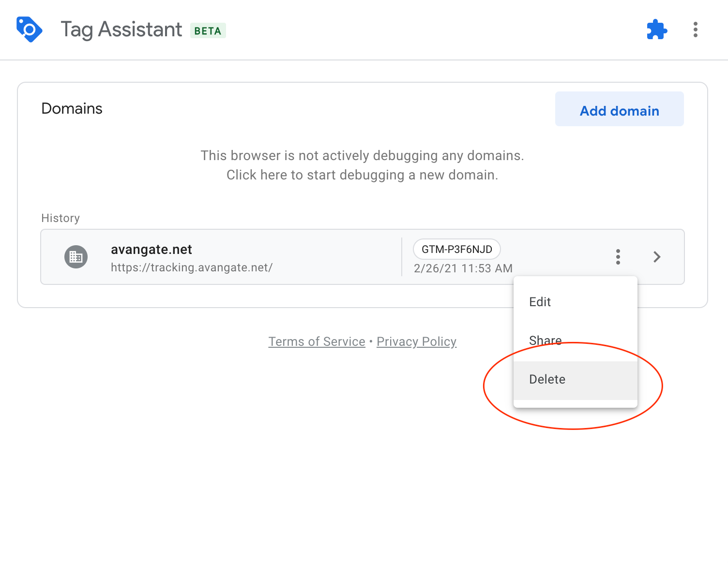Click the Add domain button

619,109
